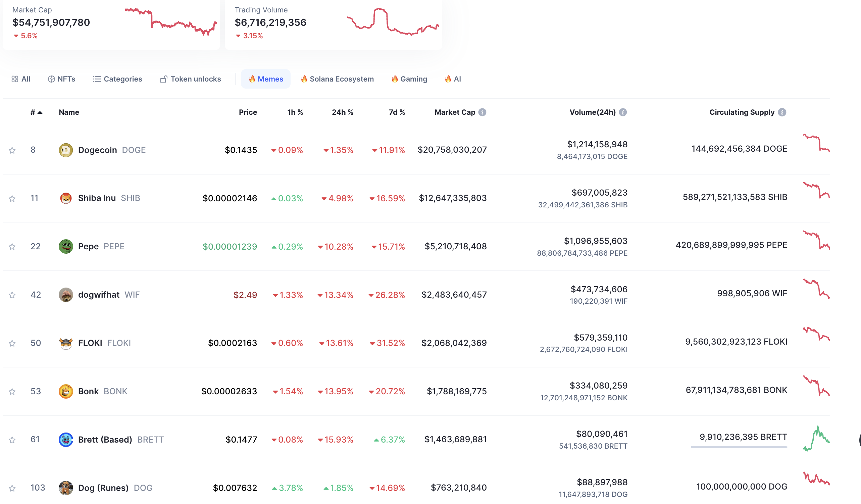Toggle watchlist star for Pepe

[12, 247]
